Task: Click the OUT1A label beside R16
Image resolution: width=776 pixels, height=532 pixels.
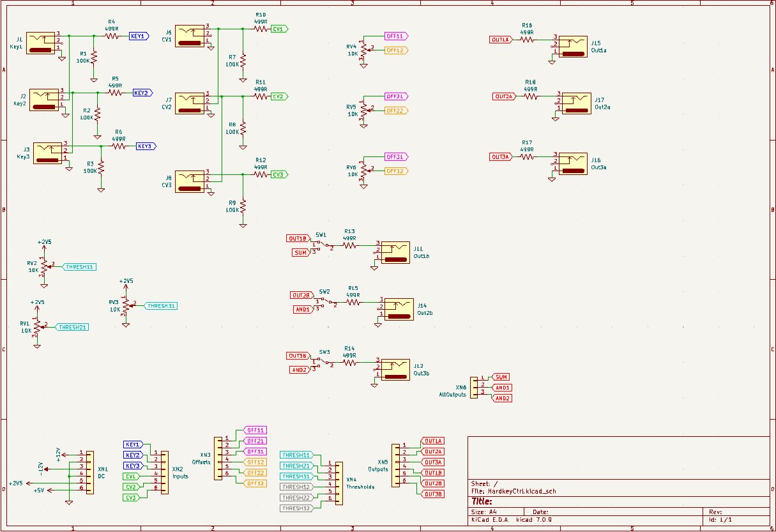Action: pyautogui.click(x=500, y=40)
